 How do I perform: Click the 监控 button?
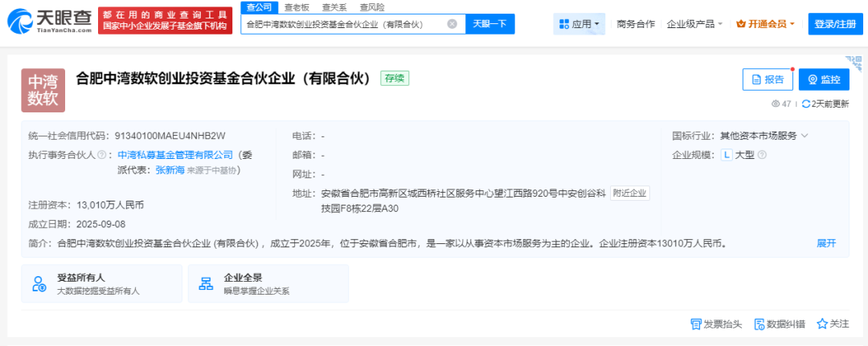click(824, 79)
